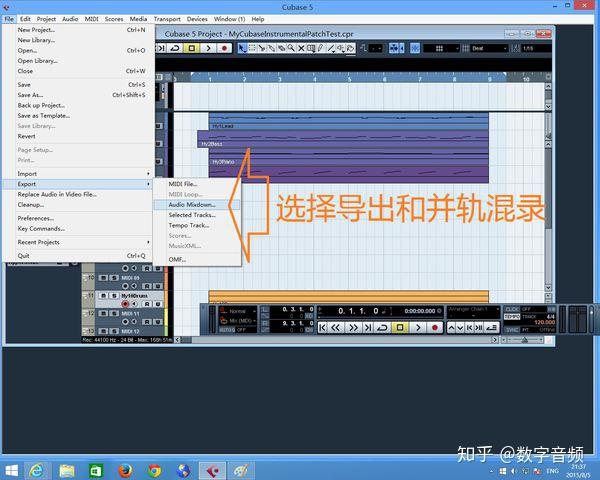Select the Draw pencil tool
The height and width of the screenshot is (480, 600).
321,48
